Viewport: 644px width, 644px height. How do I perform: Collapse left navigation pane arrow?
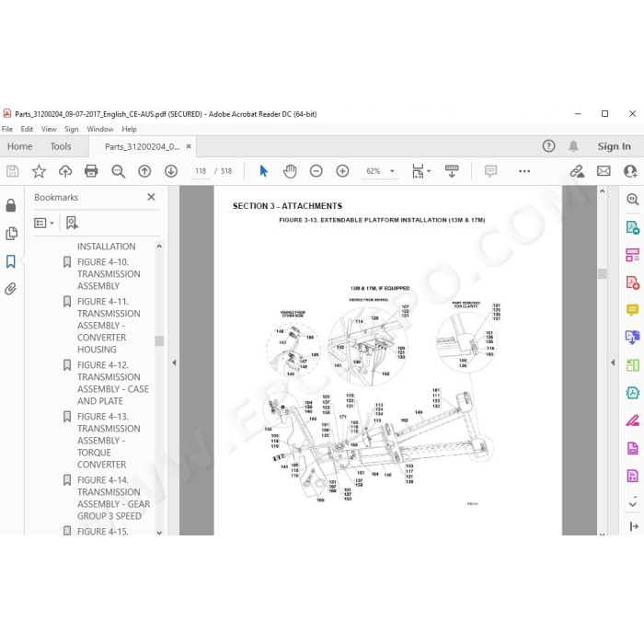pyautogui.click(x=174, y=362)
